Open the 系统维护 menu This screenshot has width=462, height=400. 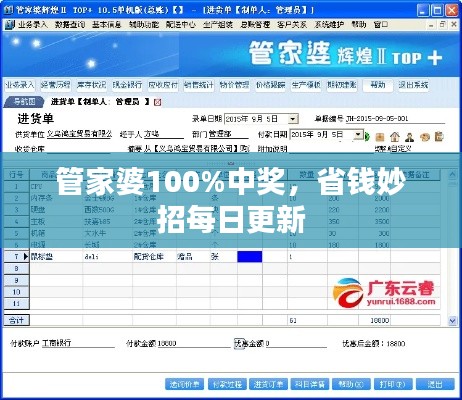[329, 25]
